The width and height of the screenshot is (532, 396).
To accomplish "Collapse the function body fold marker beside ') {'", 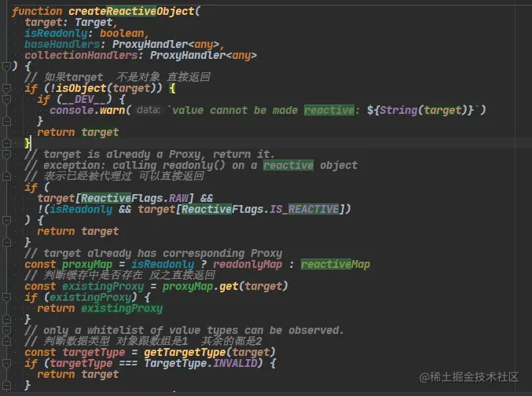I will [x=6, y=66].
